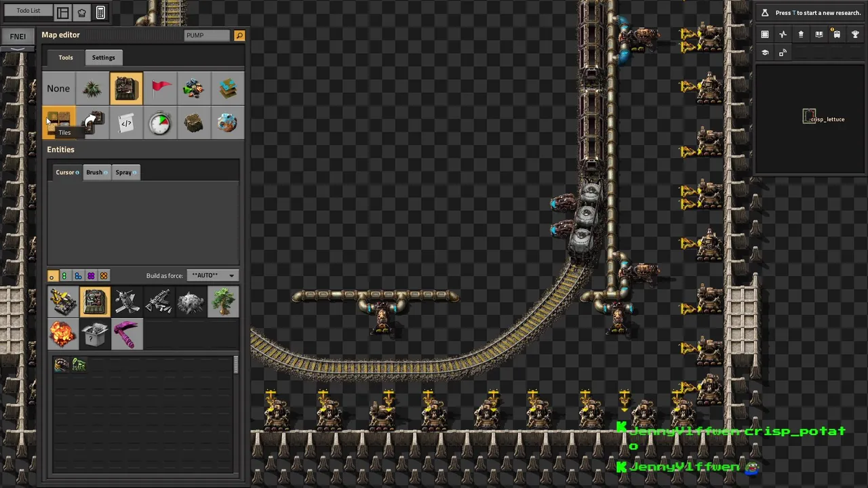868x488 pixels.
Task: Open the logistics network tower icon
Action: 801,35
